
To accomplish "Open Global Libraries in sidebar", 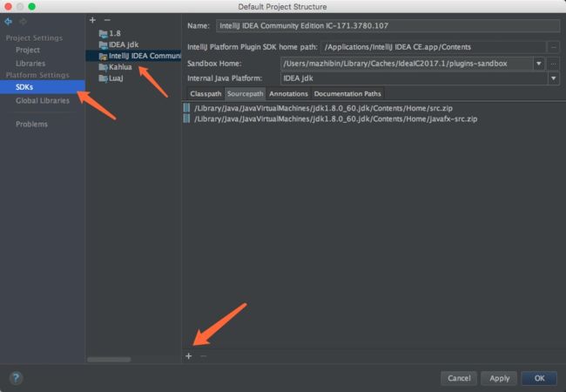I will (43, 101).
